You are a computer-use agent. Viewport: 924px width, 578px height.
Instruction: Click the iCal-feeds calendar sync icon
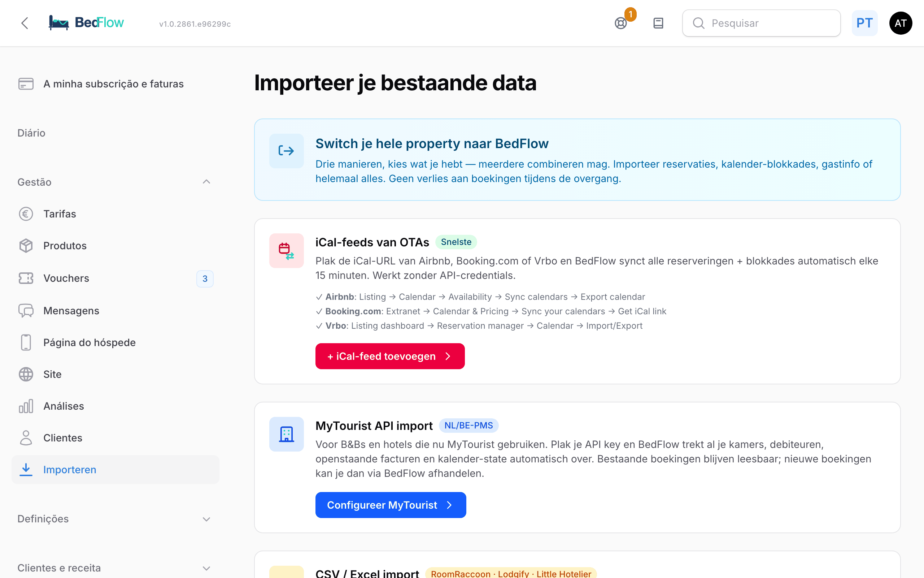tap(286, 251)
